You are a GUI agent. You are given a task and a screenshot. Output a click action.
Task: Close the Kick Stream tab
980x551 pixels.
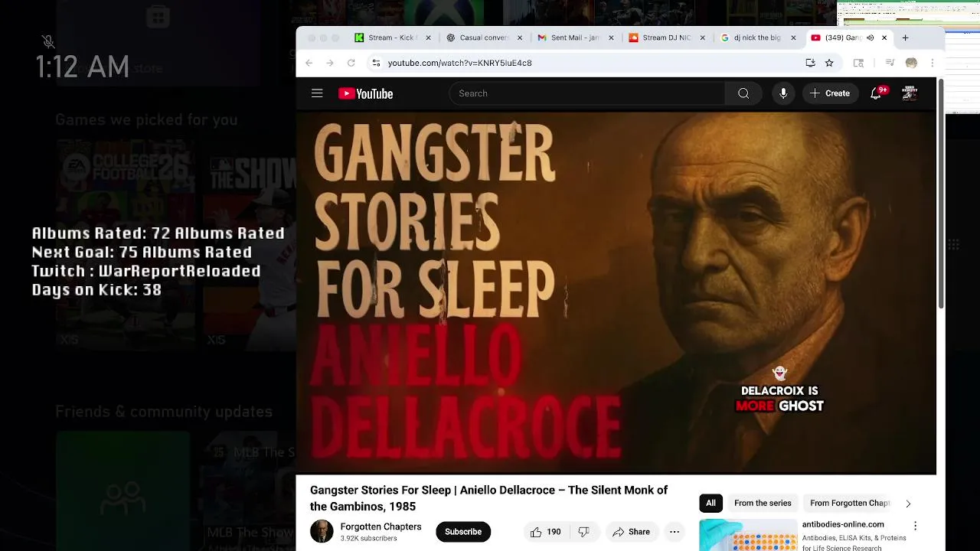click(428, 37)
